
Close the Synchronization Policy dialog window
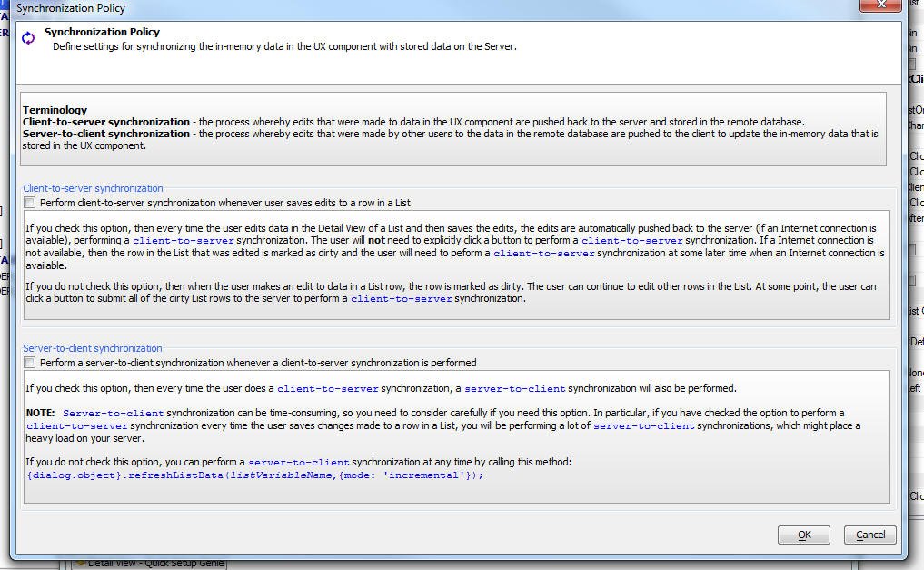[x=880, y=5]
